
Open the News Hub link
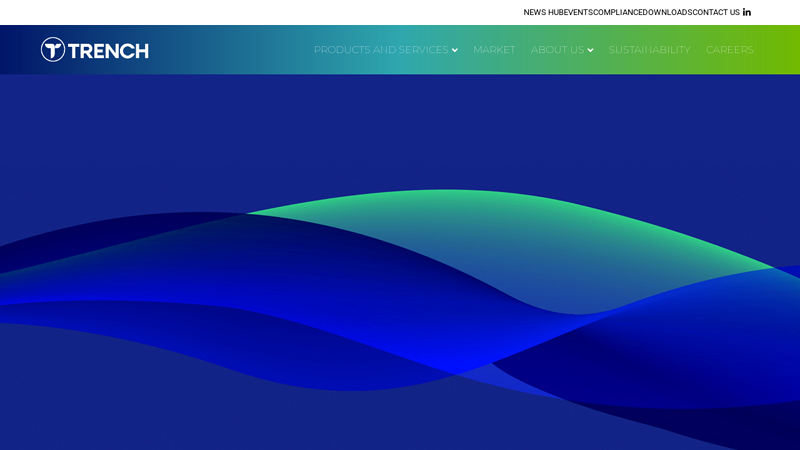coord(543,12)
